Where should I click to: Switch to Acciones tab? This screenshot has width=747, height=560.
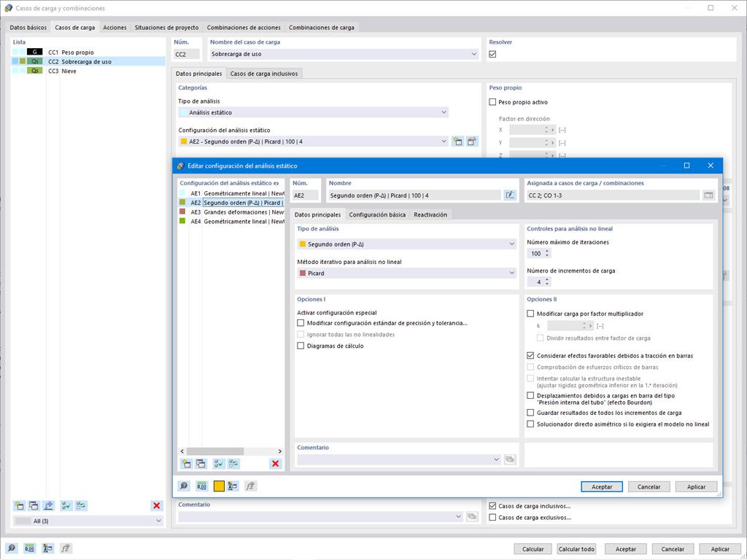coord(115,28)
